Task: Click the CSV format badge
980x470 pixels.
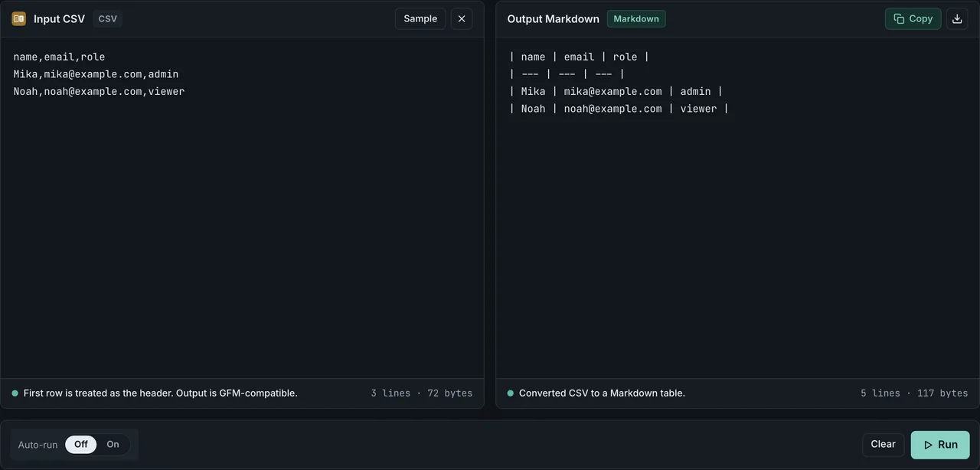Action: (108, 18)
